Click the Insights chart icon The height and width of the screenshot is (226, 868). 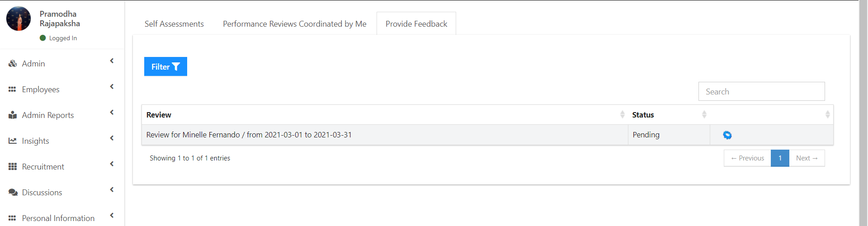pos(13,141)
